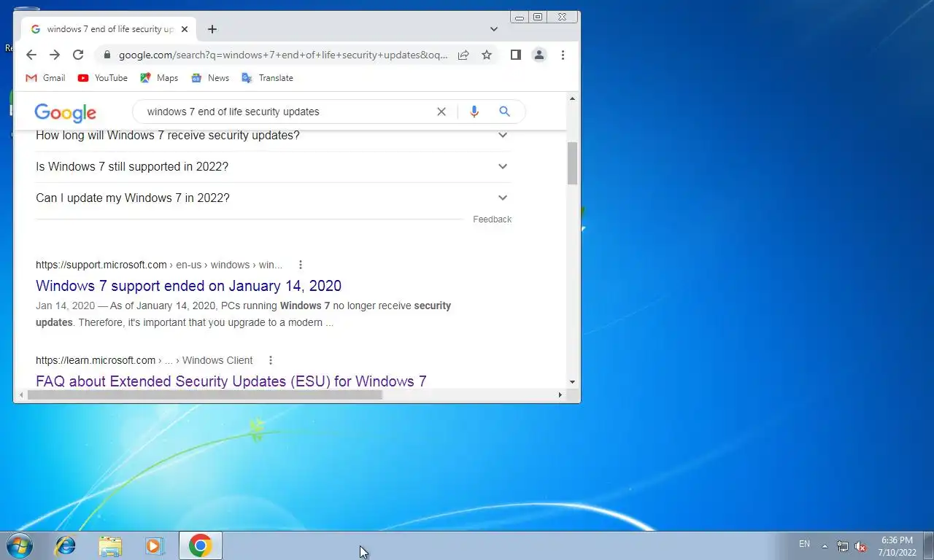The width and height of the screenshot is (934, 560).
Task: Select the 'windows 7 end of life security' tab
Action: [109, 29]
